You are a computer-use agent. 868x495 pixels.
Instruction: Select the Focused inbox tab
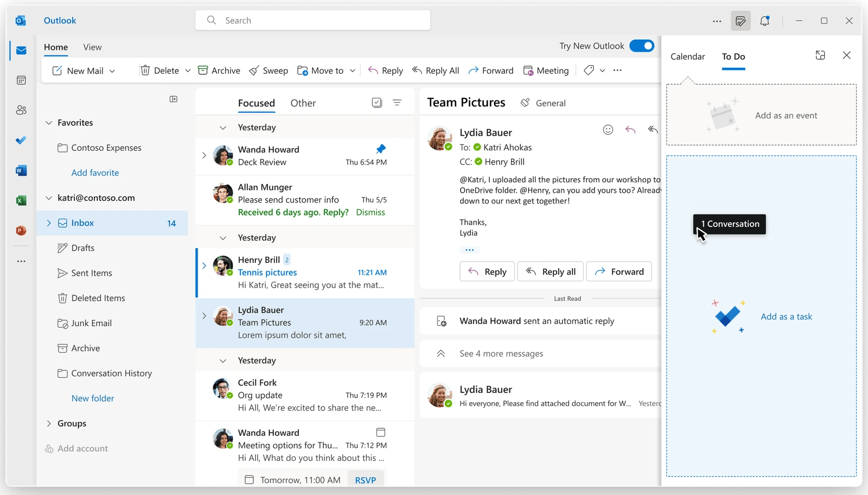(x=256, y=103)
